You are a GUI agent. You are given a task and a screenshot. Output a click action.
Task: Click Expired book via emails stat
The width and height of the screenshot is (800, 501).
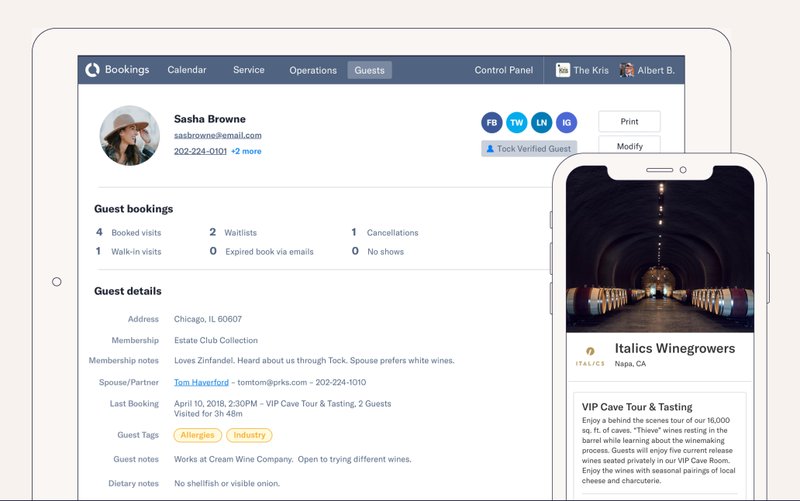[262, 252]
